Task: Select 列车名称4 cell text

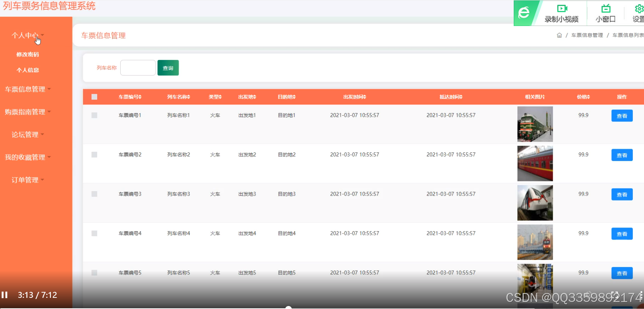Action: point(178,234)
